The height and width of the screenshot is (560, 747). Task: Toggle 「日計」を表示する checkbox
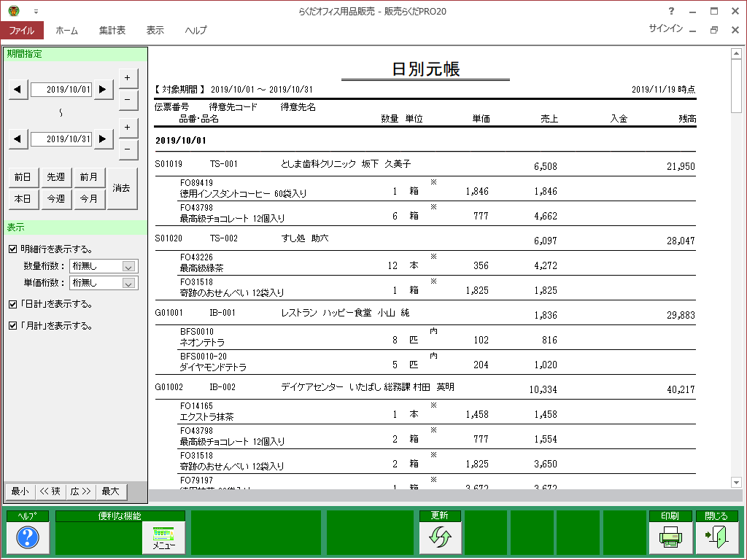(x=13, y=304)
